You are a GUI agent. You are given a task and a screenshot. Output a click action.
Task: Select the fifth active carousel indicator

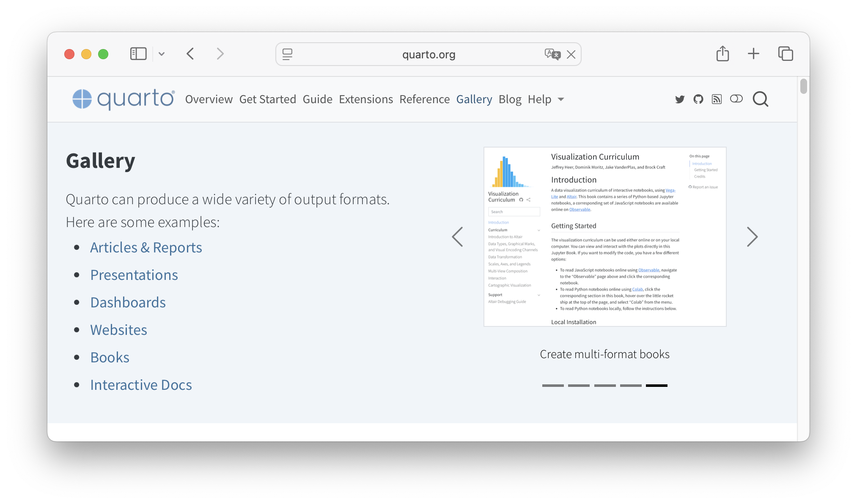click(x=656, y=386)
